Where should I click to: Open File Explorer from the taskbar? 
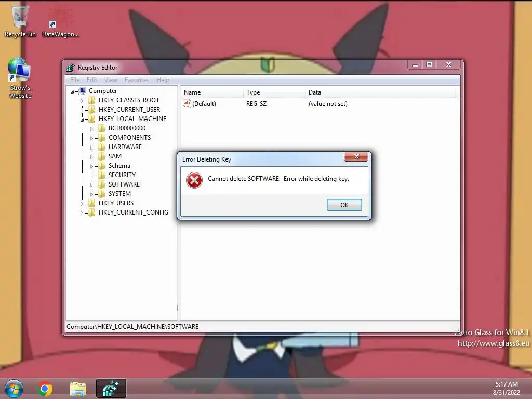tap(78, 389)
